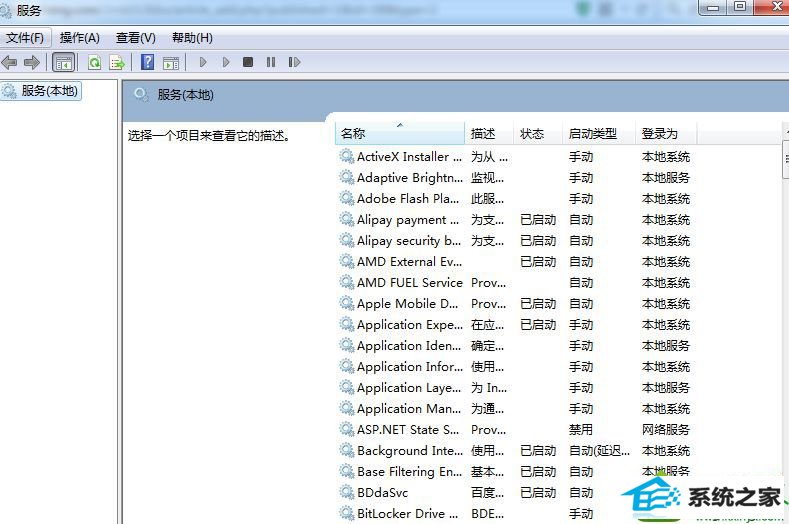Click the gear icon of Apple Mobile Device
Image resolution: width=789 pixels, height=524 pixels.
tap(346, 304)
